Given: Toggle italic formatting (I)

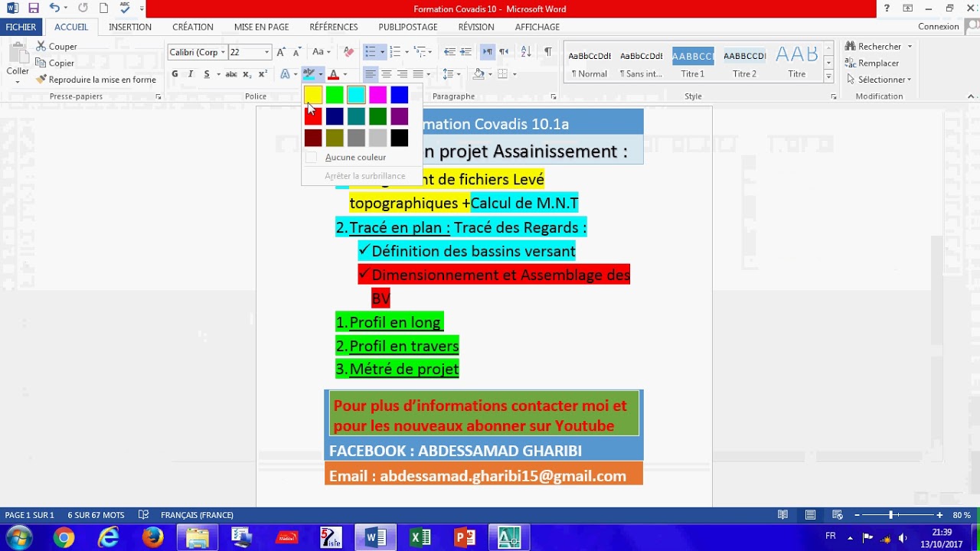Looking at the screenshot, I should pos(191,74).
